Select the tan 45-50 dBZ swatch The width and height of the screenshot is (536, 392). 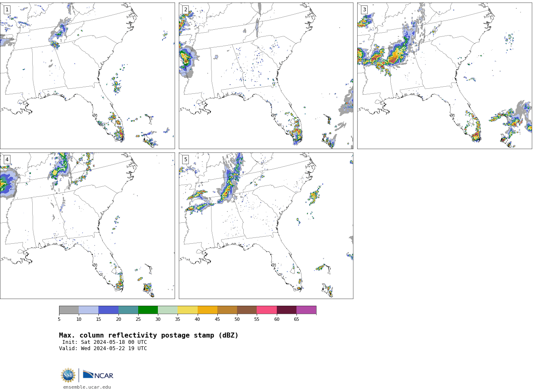[x=227, y=310]
